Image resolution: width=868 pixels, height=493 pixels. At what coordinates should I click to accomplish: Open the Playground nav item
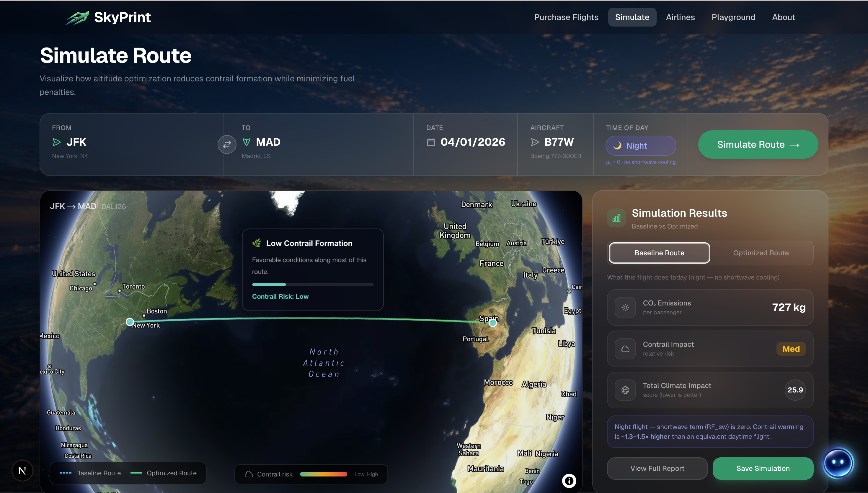733,17
